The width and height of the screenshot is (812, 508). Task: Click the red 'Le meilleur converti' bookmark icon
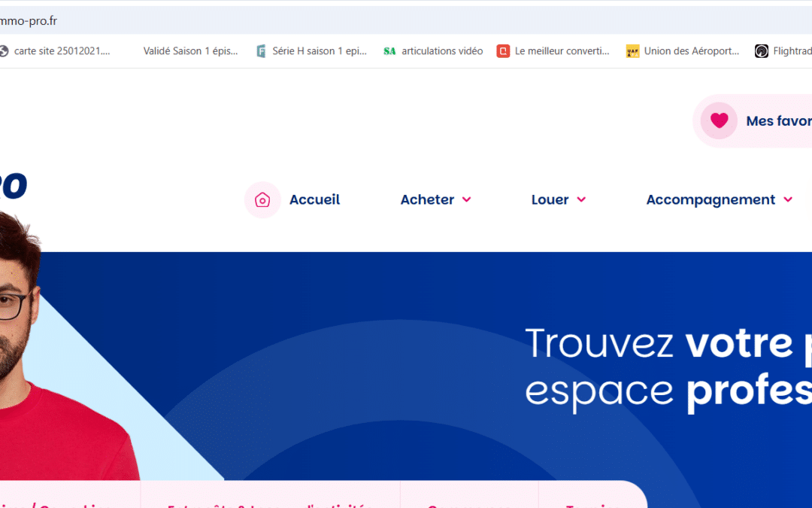[x=503, y=51]
